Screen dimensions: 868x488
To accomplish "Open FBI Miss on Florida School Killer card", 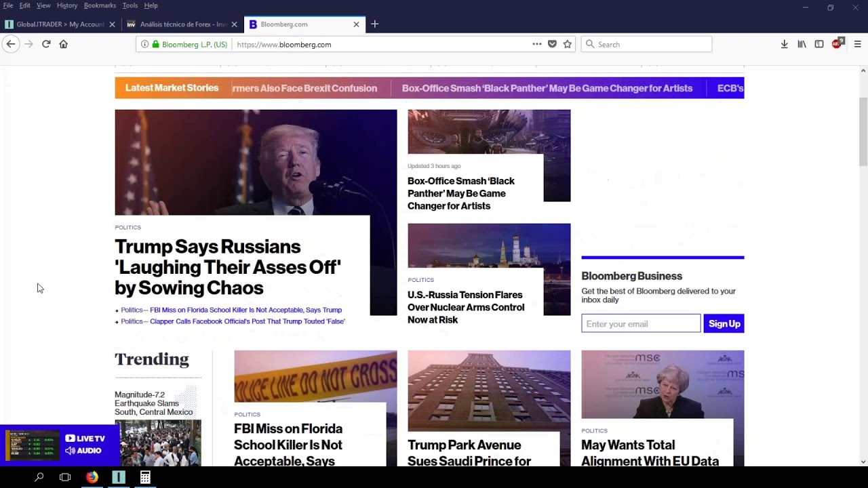I will tap(288, 445).
